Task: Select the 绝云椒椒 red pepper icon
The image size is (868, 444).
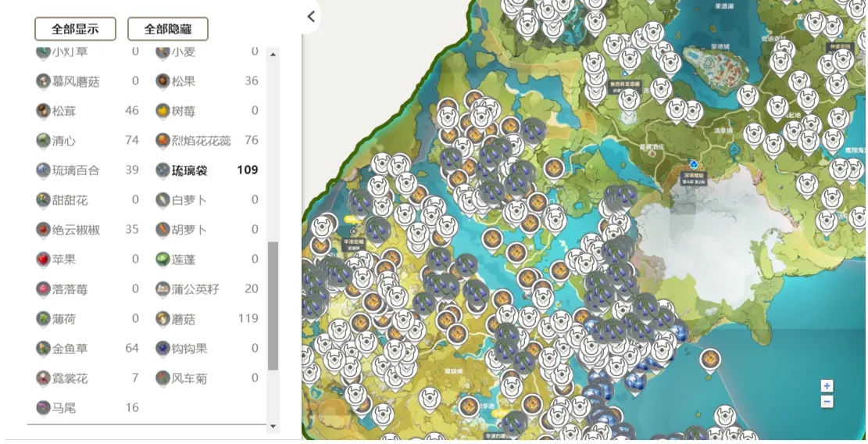Action: pos(44,230)
